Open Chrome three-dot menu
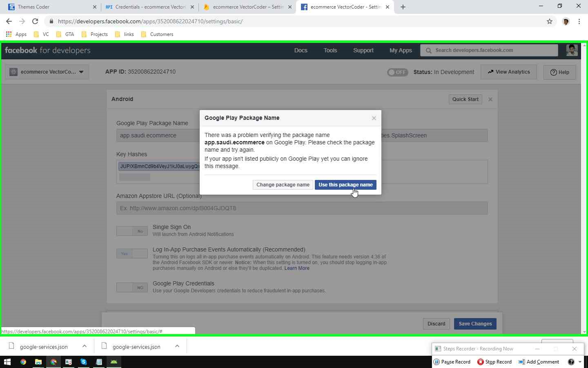 [579, 21]
